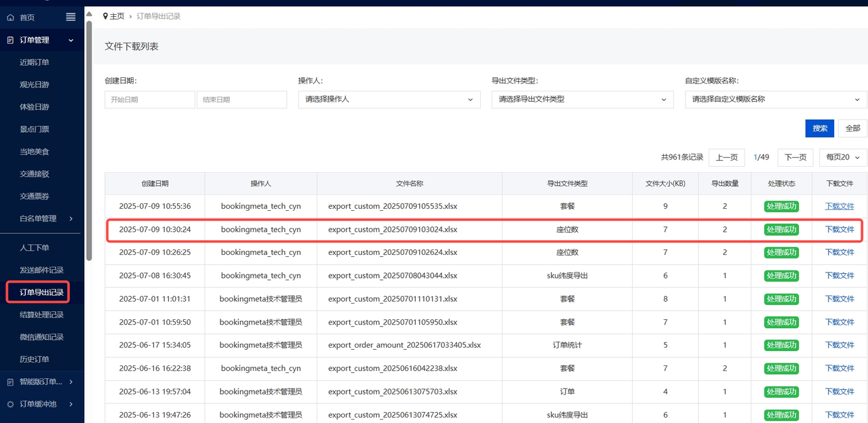Open 近期订单 in the sidebar
Image resolution: width=868 pixels, height=423 pixels.
tap(35, 62)
